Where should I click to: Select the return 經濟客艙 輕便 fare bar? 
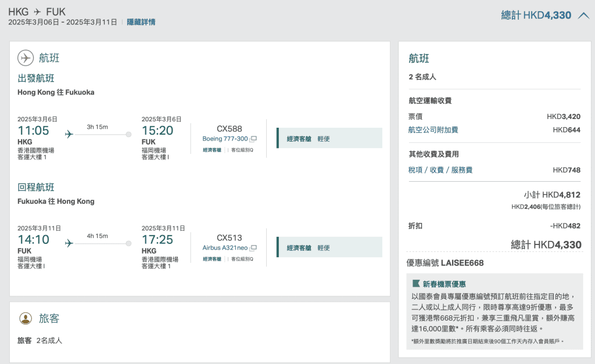pyautogui.click(x=329, y=247)
